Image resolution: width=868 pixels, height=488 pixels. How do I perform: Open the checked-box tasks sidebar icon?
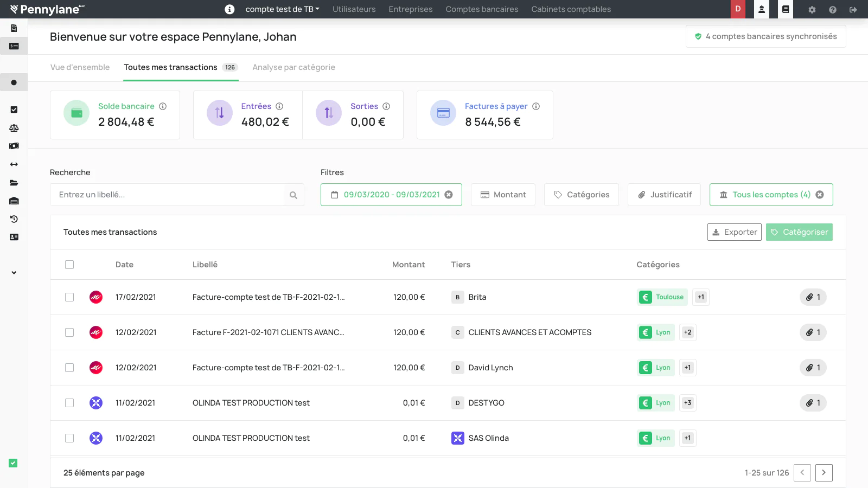(14, 110)
